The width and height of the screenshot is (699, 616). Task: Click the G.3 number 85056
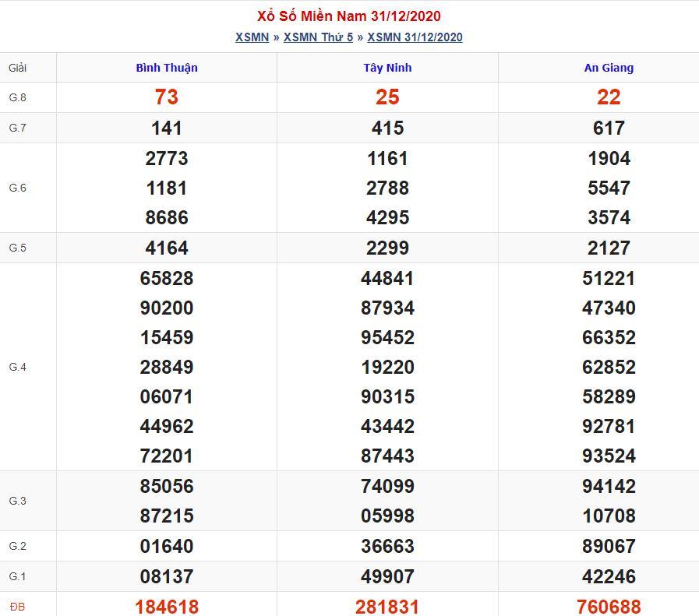(x=166, y=487)
